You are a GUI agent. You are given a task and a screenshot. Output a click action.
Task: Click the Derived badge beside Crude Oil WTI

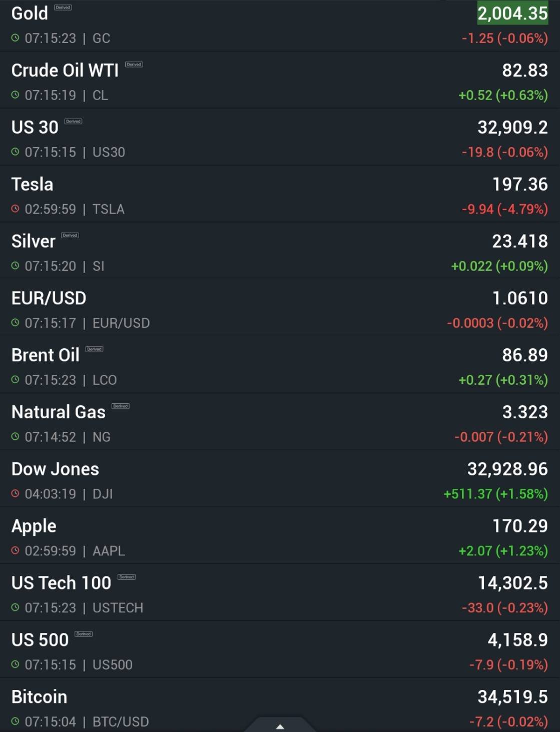click(x=134, y=65)
